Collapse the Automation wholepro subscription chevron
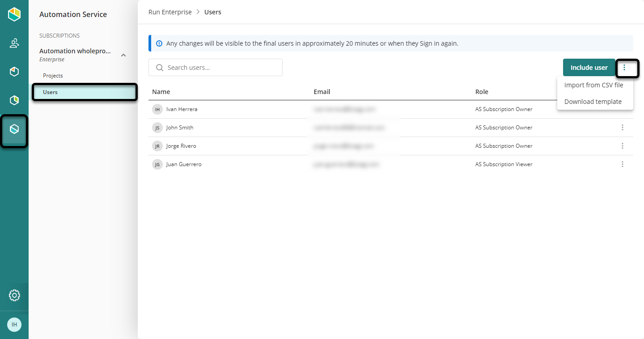The width and height of the screenshot is (644, 339). point(124,55)
